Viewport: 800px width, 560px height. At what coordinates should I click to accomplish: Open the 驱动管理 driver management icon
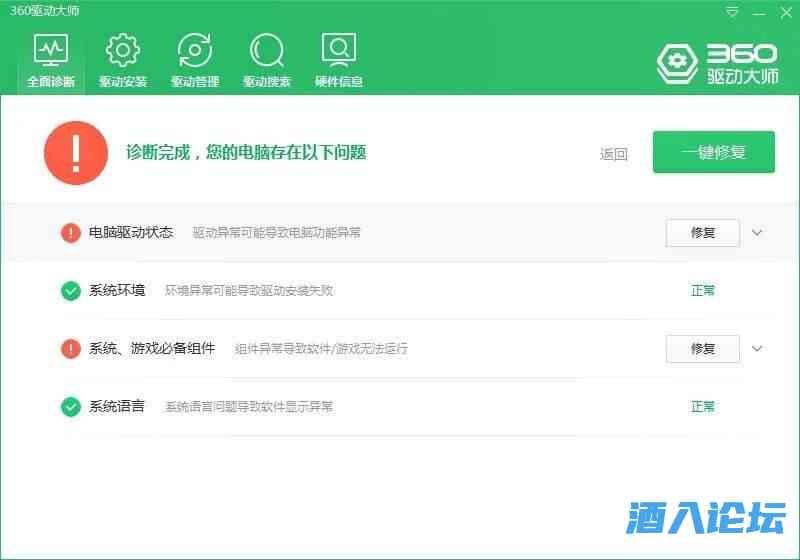pos(195,60)
